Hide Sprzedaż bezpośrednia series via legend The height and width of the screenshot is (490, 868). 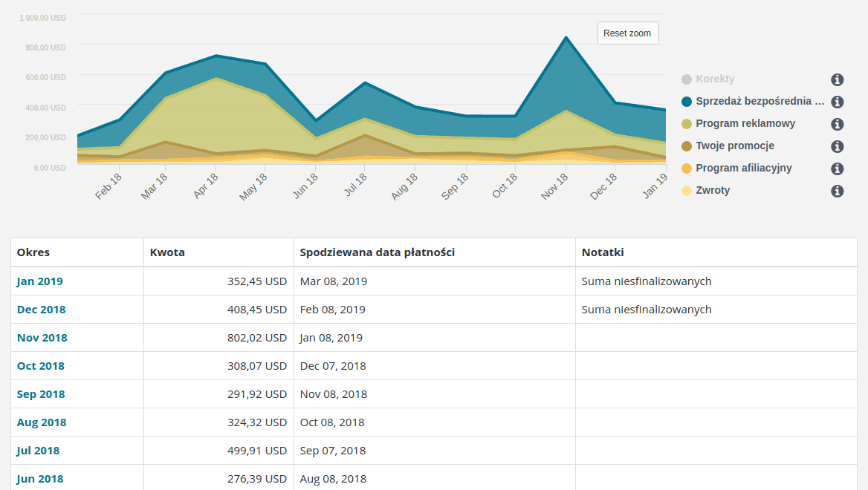[753, 101]
